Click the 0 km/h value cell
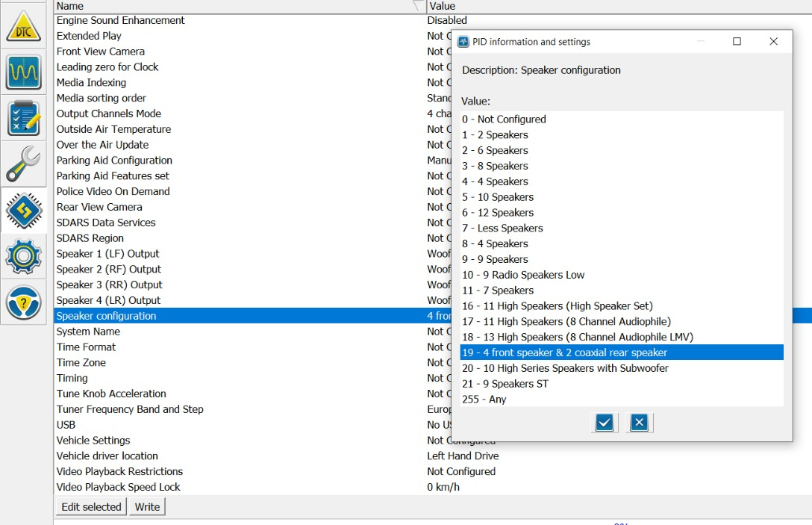Image resolution: width=812 pixels, height=525 pixels. (443, 487)
